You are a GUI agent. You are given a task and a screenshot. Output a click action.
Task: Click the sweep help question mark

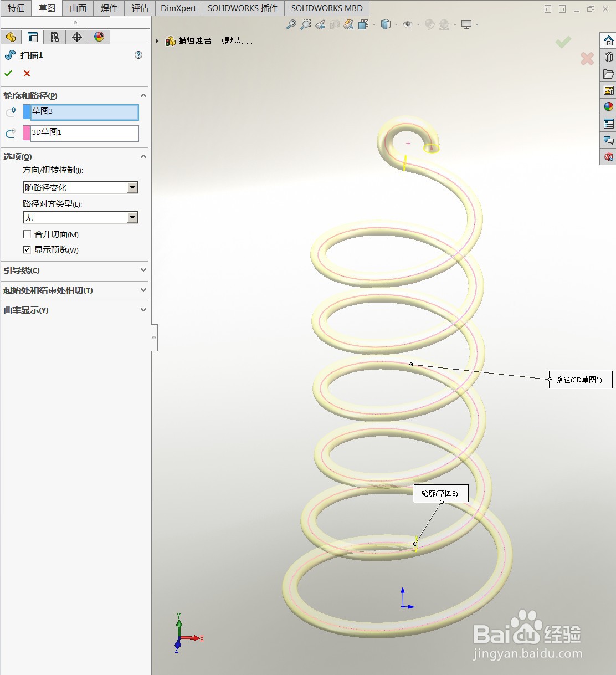138,55
